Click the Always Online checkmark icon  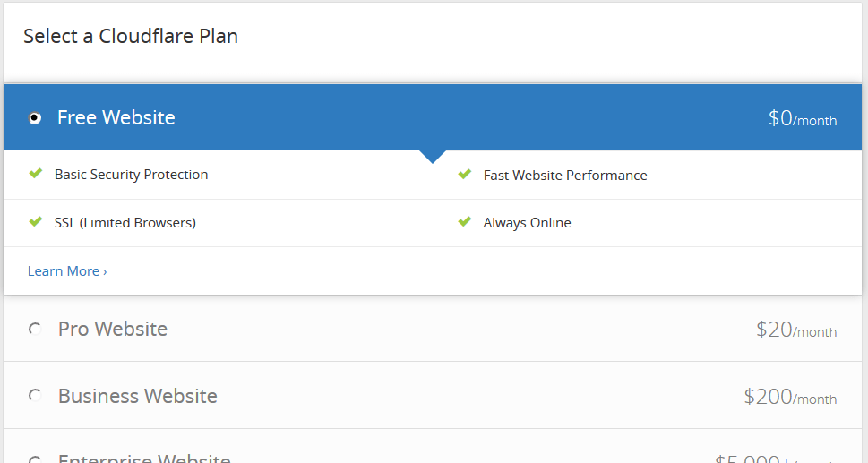point(464,222)
